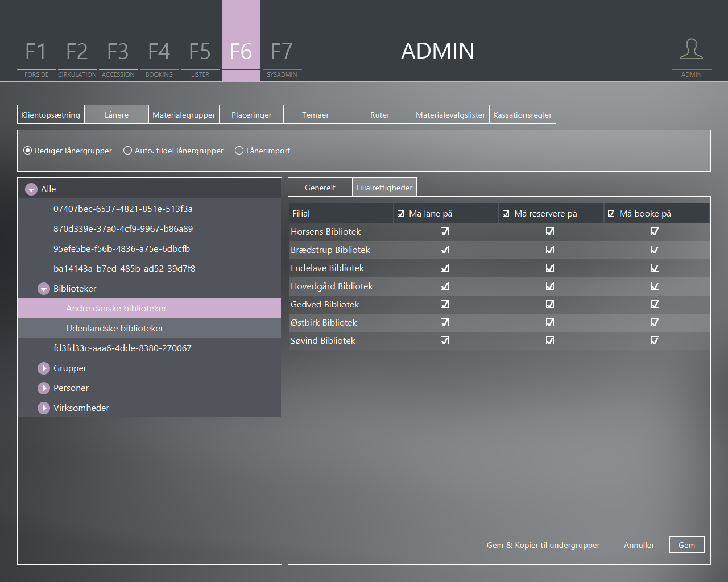Uncheck Må låne på for Horsens Bibliotek
The height and width of the screenshot is (582, 728).
(445, 231)
